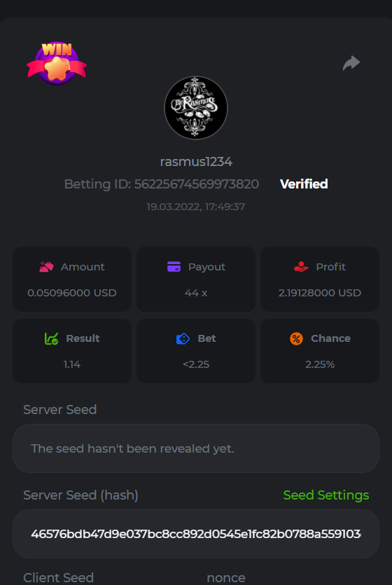This screenshot has width=392, height=585.
Task: Click the Result 1.14 value
Action: [72, 364]
